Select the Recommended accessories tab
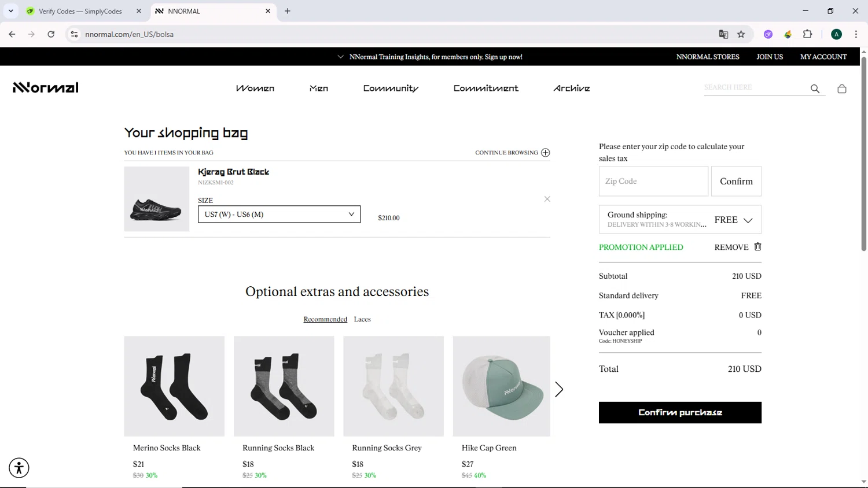 (x=325, y=319)
